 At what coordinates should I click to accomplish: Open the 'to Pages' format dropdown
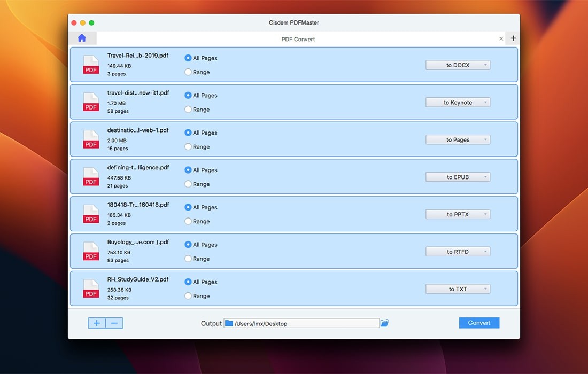coord(458,139)
